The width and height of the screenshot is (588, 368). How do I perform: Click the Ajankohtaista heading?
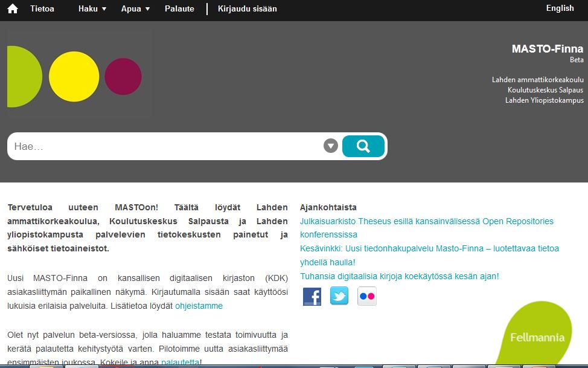point(328,207)
